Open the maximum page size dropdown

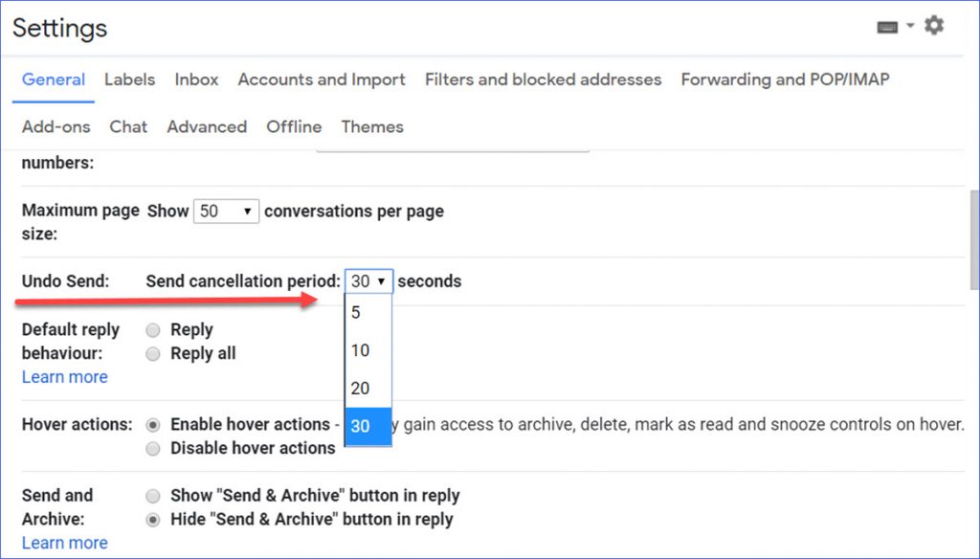226,211
